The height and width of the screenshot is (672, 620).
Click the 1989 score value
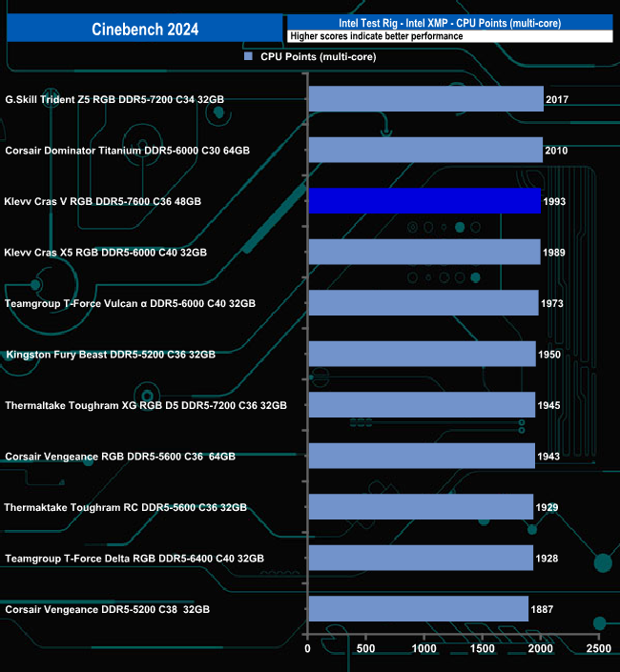pos(554,253)
